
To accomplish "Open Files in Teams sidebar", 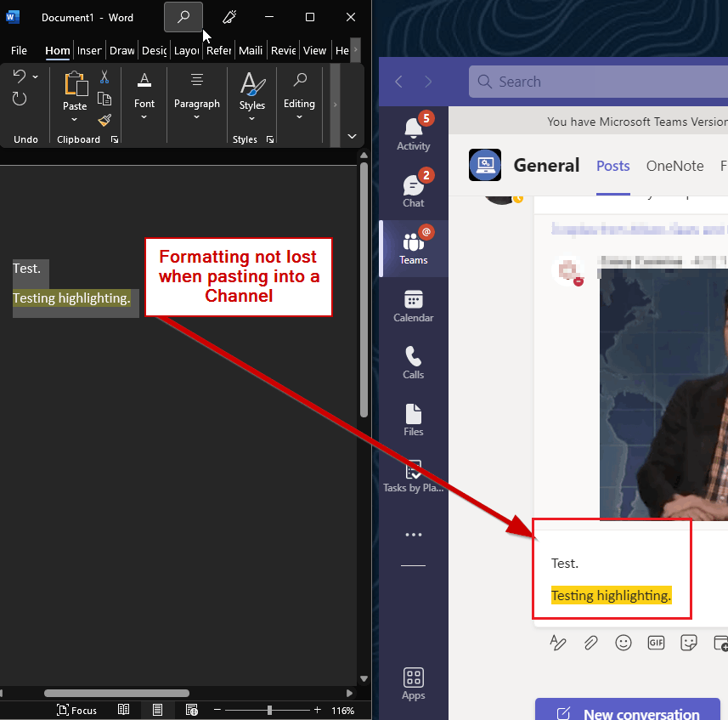I will (x=413, y=420).
